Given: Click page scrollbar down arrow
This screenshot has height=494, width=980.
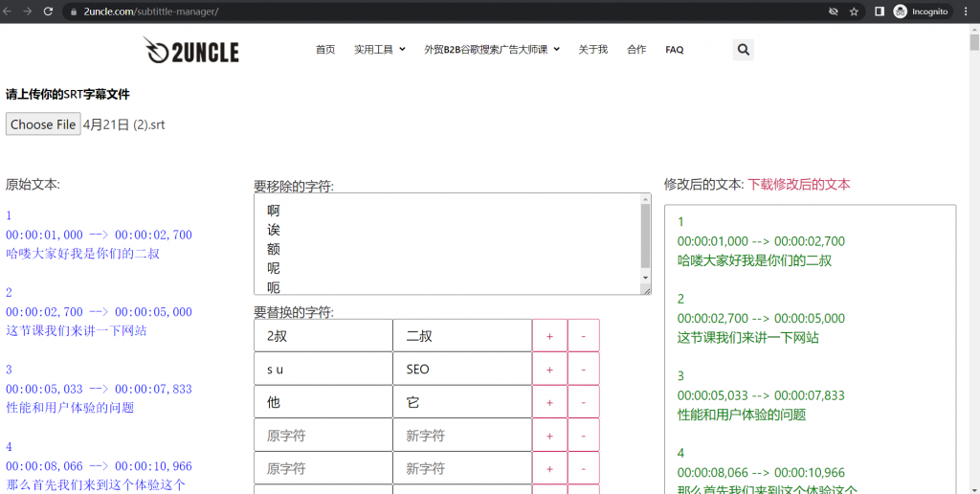Looking at the screenshot, I should [x=973, y=488].
